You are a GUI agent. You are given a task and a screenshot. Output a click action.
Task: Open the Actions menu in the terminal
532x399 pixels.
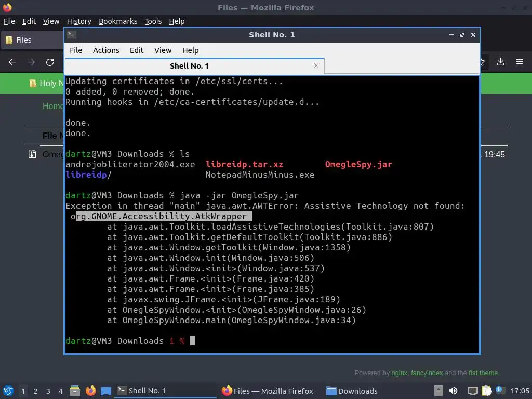106,50
